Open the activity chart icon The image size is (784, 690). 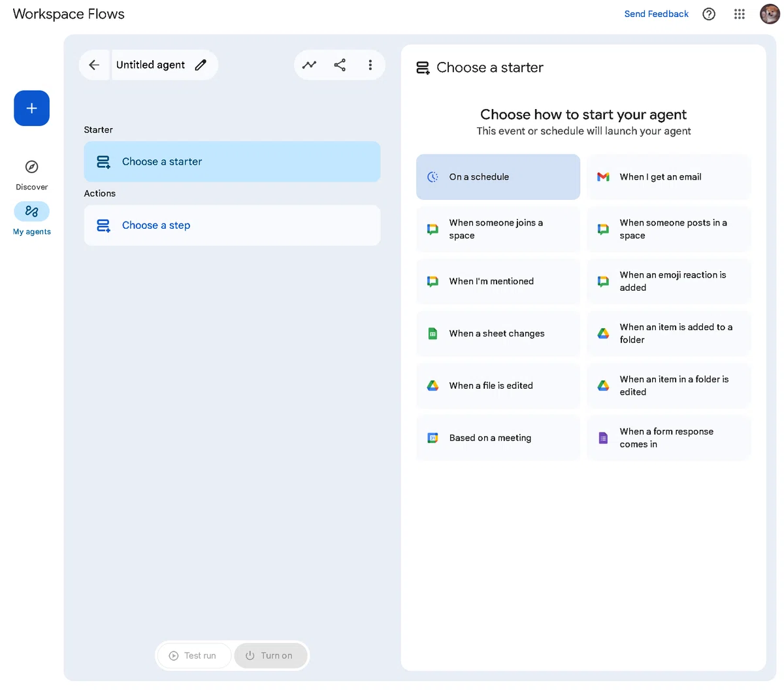click(310, 65)
